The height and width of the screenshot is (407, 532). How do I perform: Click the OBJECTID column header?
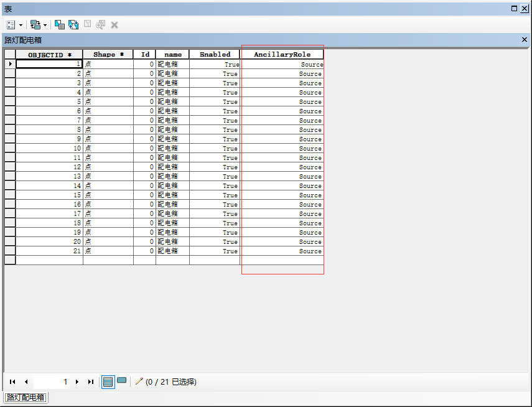[49, 55]
